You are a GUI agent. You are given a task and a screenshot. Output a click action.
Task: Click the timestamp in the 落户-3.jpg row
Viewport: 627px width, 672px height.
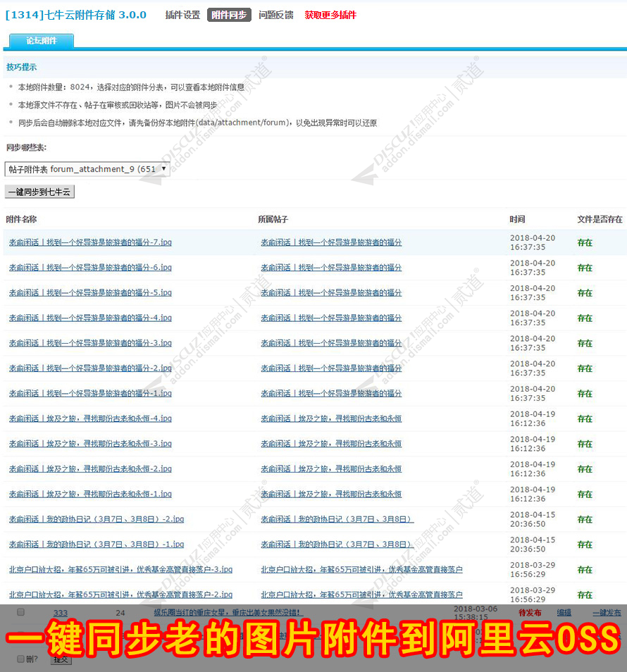pos(533,570)
